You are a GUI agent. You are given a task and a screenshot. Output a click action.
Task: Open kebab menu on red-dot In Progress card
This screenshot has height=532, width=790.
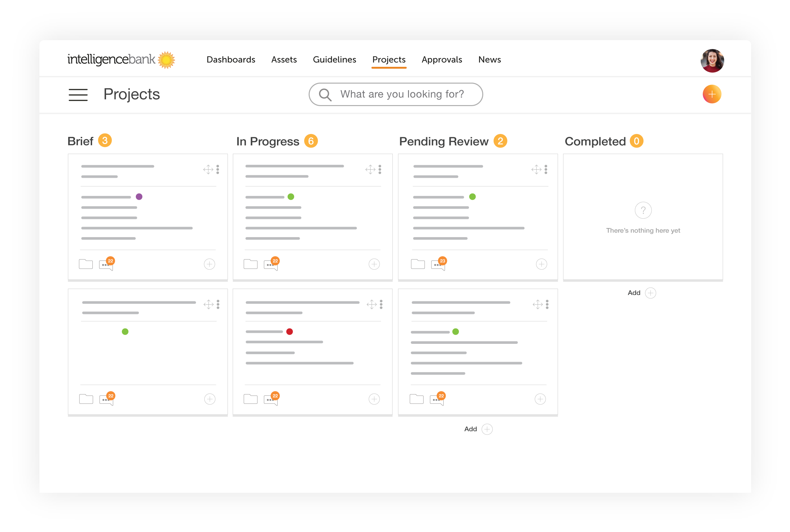coord(381,304)
